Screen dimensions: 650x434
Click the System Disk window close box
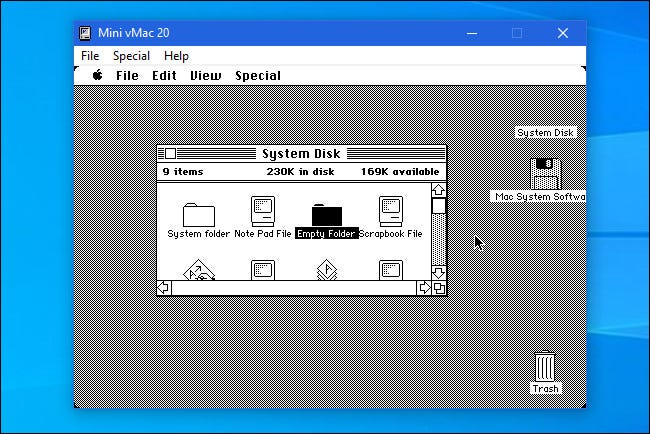170,154
